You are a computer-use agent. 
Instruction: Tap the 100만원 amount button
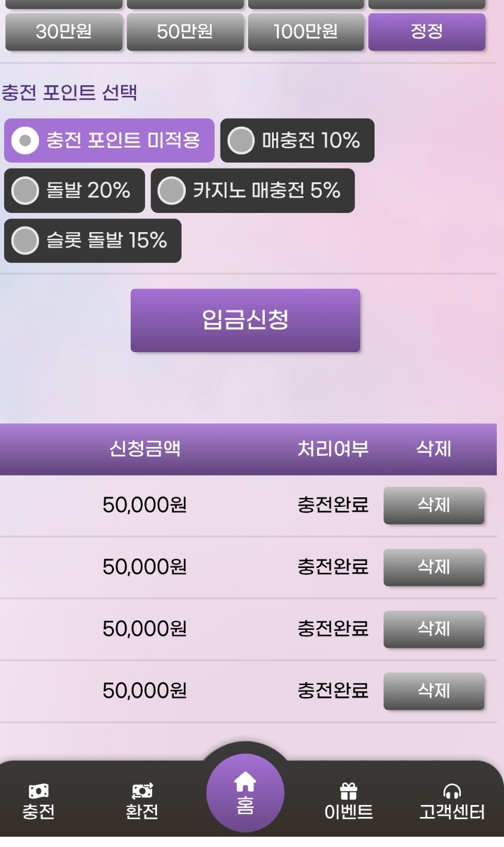pos(306,32)
